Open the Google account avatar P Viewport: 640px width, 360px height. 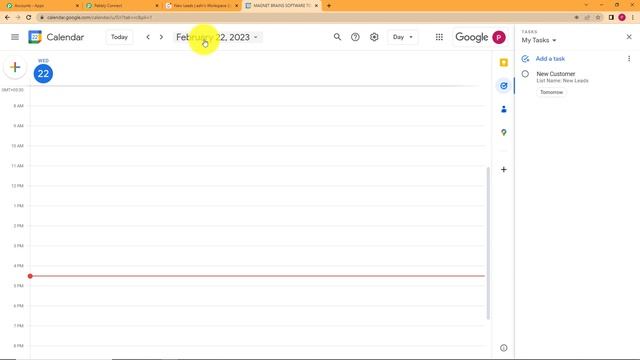pyautogui.click(x=499, y=37)
